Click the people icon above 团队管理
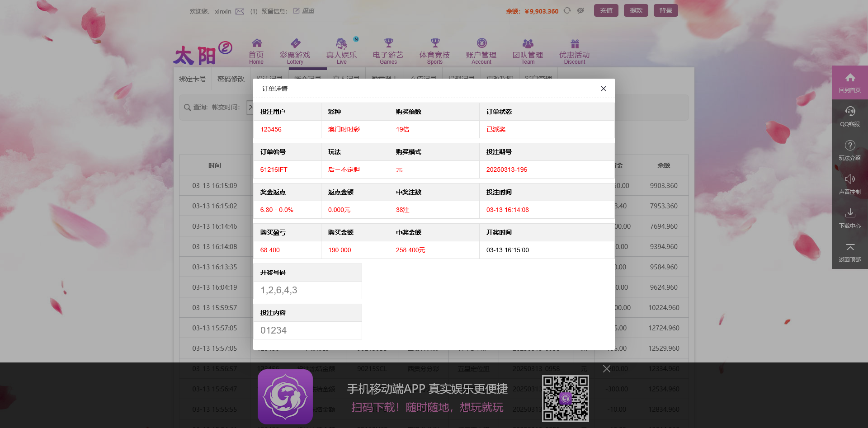The width and height of the screenshot is (868, 428). pos(528,43)
